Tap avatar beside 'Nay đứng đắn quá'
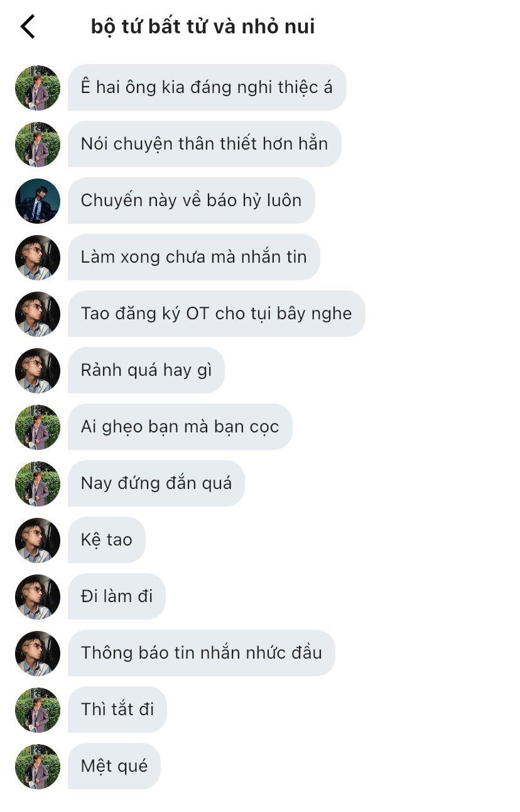520x812 pixels. point(38,483)
